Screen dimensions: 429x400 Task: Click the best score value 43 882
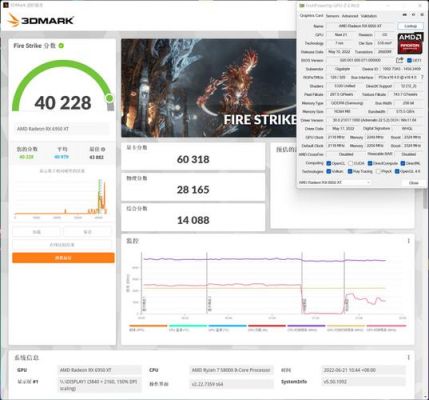click(x=96, y=157)
